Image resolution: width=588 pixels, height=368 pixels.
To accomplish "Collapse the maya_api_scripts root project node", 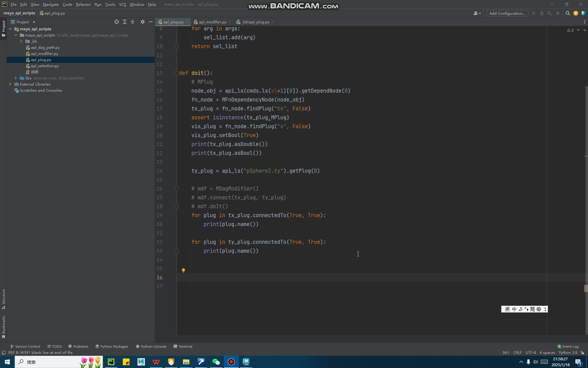I will pyautogui.click(x=10, y=29).
